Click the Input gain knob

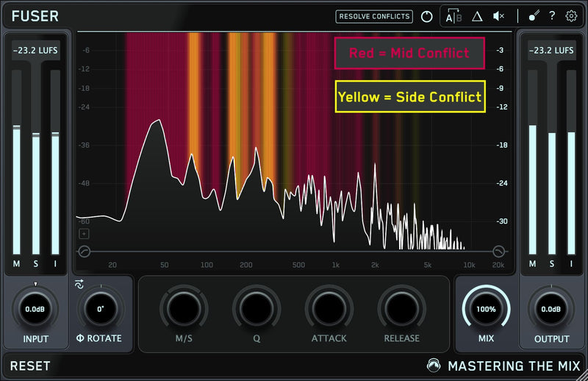click(35, 309)
